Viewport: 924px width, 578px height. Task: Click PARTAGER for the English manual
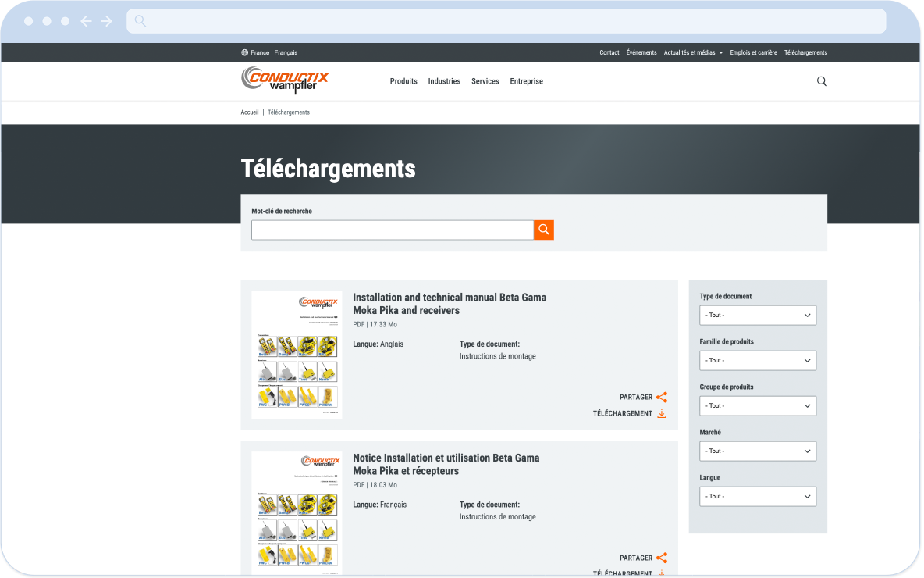click(636, 398)
